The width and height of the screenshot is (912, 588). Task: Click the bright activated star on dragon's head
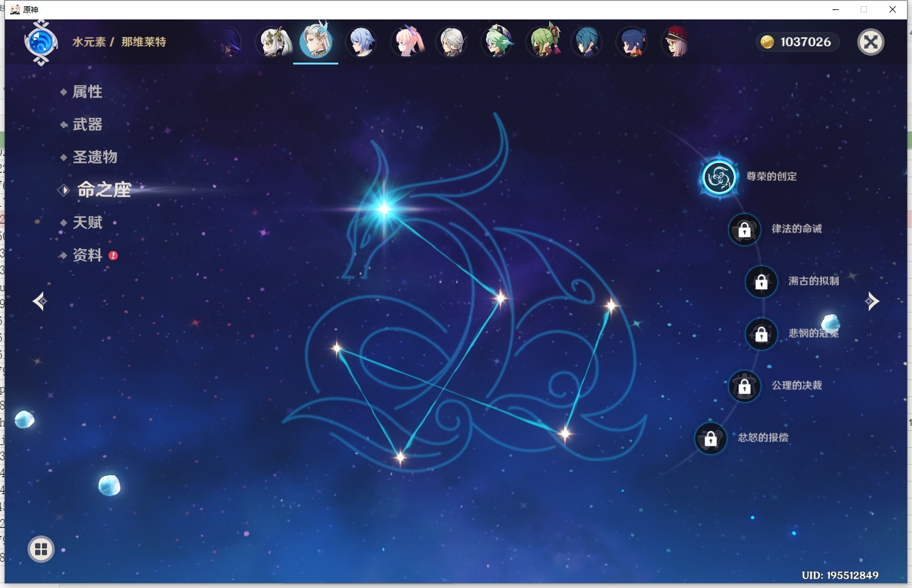384,209
